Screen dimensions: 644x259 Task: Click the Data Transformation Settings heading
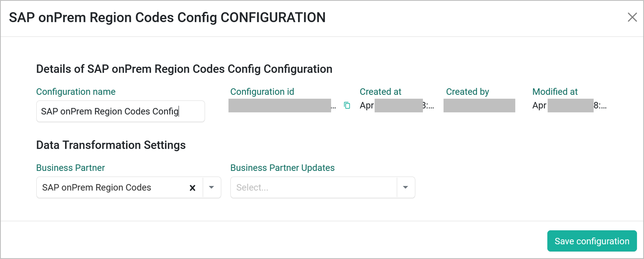pyautogui.click(x=111, y=145)
